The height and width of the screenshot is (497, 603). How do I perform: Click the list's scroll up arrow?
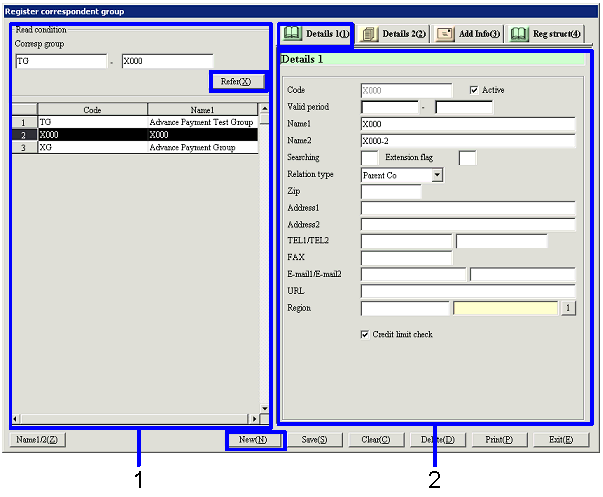[x=264, y=108]
